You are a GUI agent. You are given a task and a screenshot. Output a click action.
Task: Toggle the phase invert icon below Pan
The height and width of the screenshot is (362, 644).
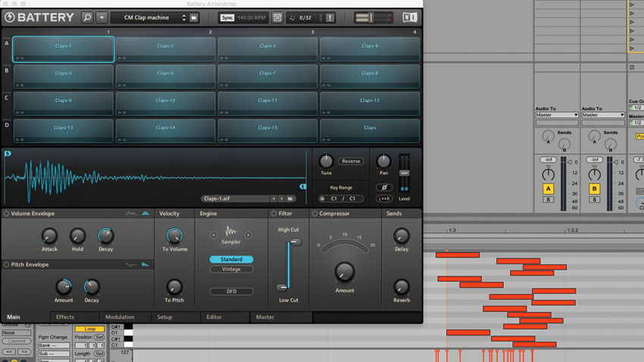[x=384, y=188]
